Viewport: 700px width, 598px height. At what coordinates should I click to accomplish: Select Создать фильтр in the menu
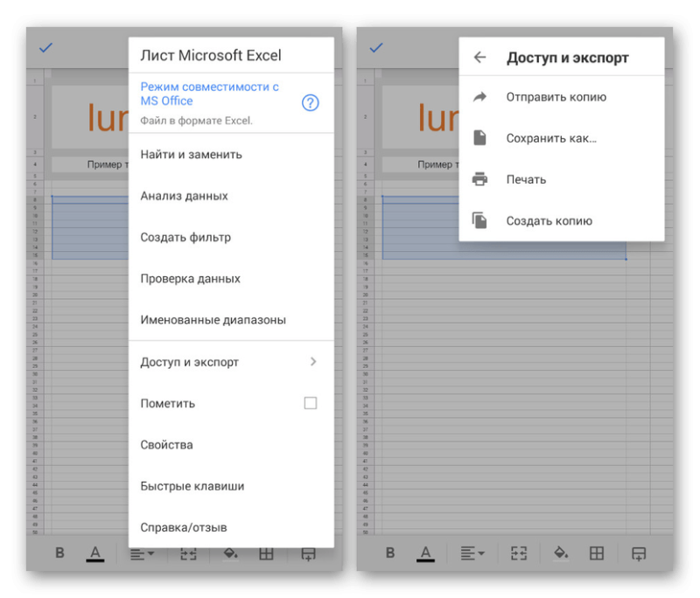point(231,237)
